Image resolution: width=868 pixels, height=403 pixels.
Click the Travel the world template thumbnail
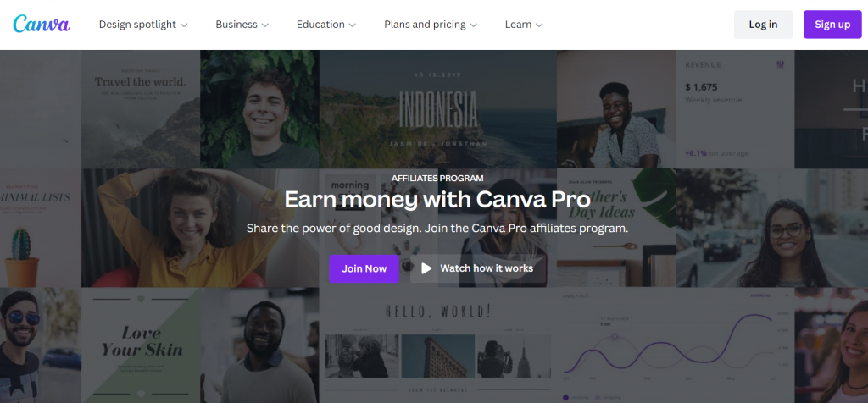[141, 109]
